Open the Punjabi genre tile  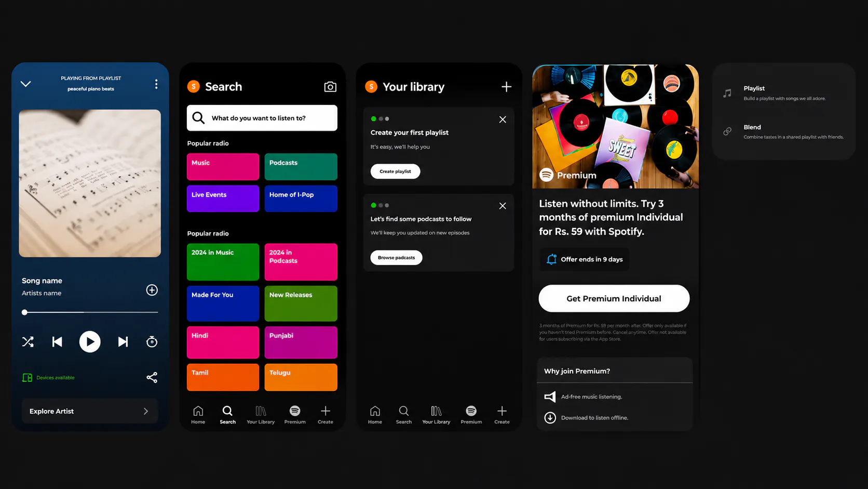[x=301, y=342]
